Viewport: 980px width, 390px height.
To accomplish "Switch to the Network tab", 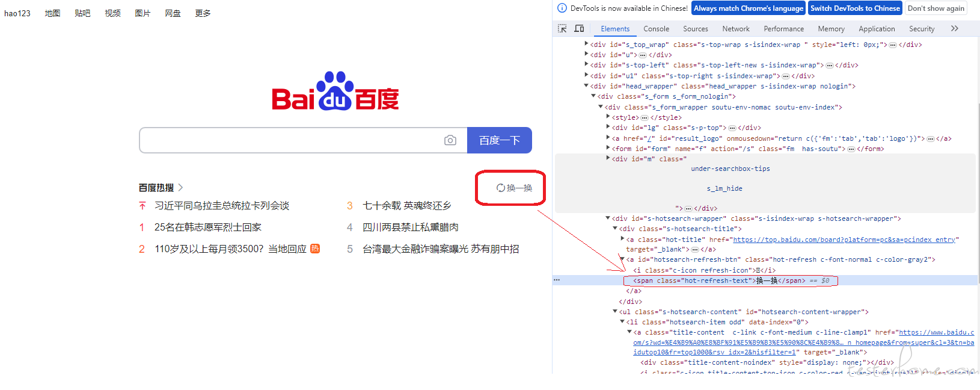I will 736,29.
